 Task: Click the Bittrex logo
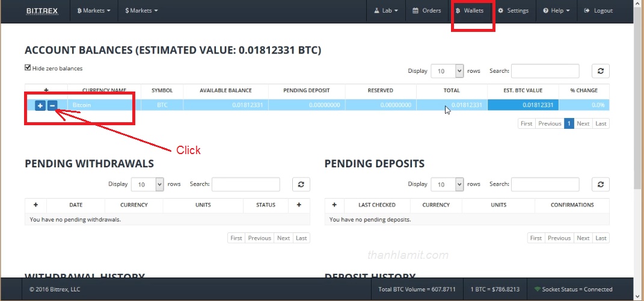(x=42, y=11)
